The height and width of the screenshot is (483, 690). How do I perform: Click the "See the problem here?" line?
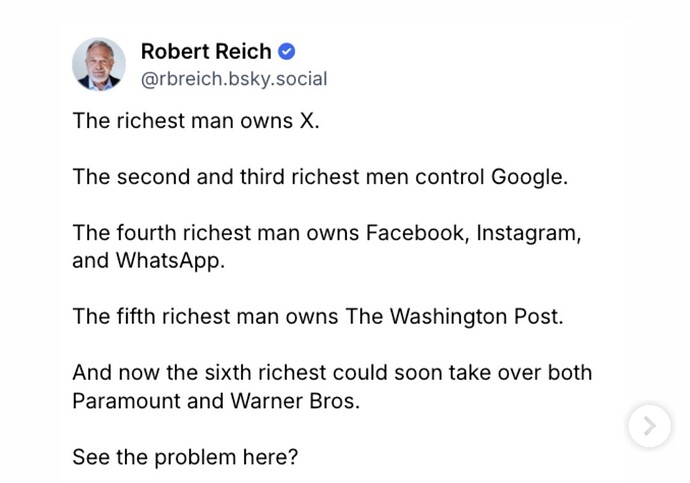click(185, 457)
